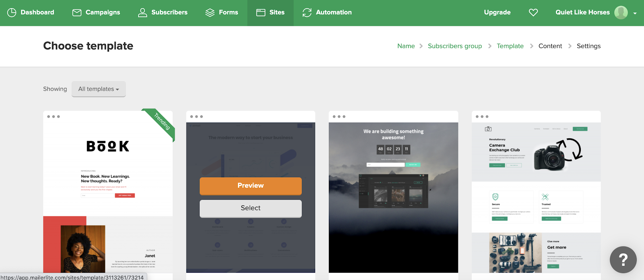Click the orange Preview button
644x280 pixels.
[x=251, y=186]
